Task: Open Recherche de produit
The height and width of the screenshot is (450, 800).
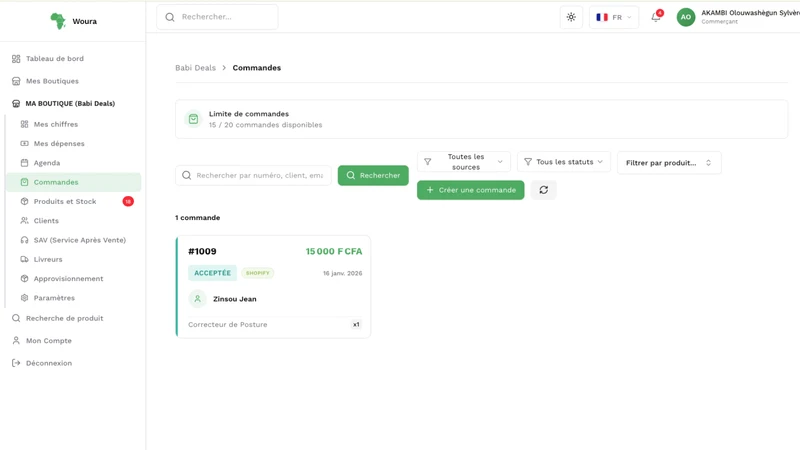Action: (x=64, y=318)
